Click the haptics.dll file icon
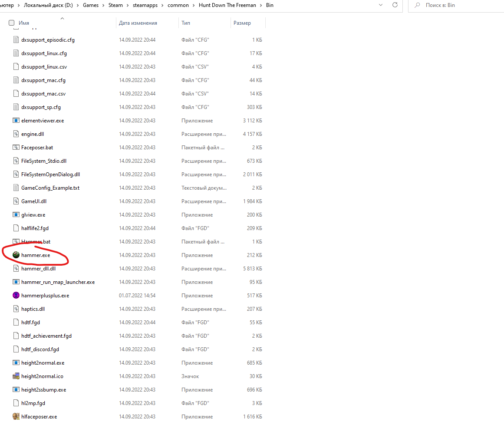 (16, 309)
